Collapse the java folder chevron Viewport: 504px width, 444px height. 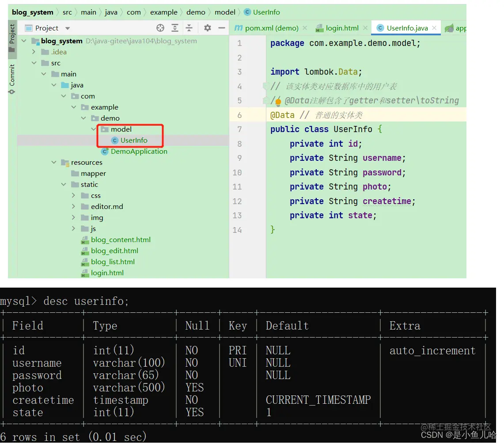pos(54,85)
